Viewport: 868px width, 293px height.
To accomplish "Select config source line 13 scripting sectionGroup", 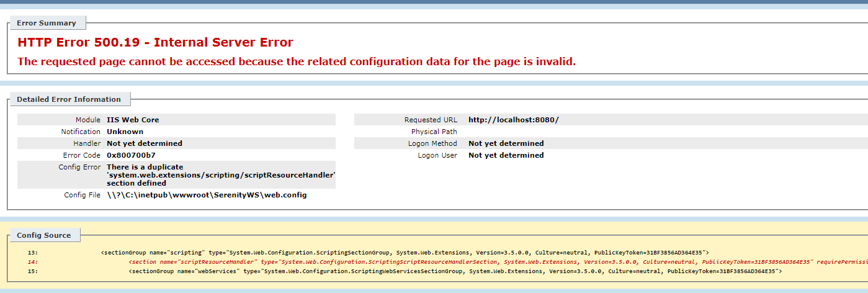I will (x=405, y=253).
